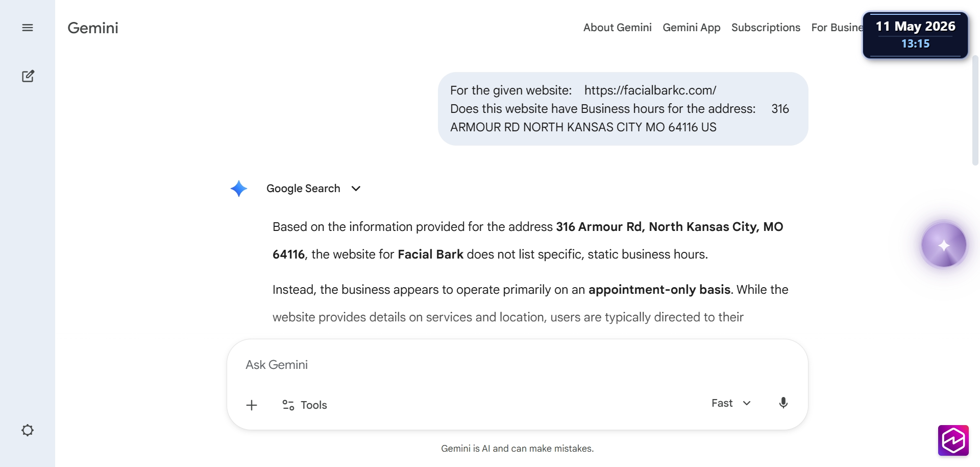Click For Business link

tap(837, 28)
